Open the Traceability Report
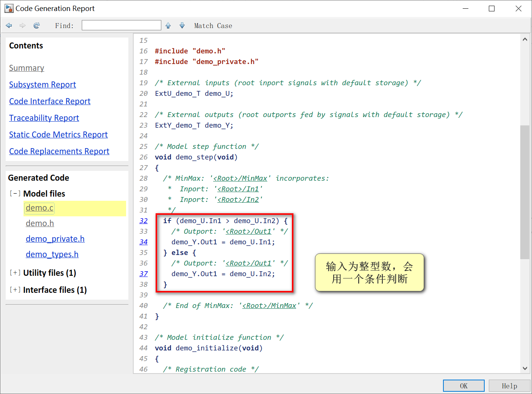The width and height of the screenshot is (532, 394). [x=44, y=118]
